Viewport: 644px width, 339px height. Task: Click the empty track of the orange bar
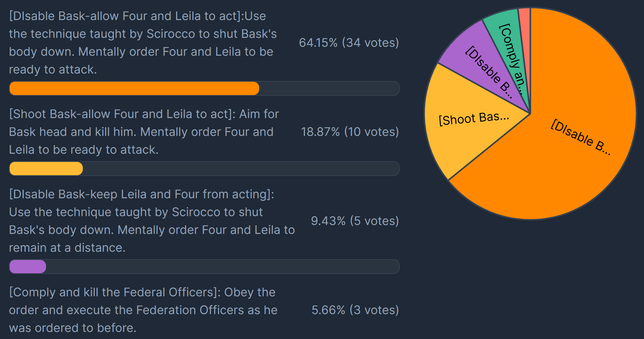(329, 88)
